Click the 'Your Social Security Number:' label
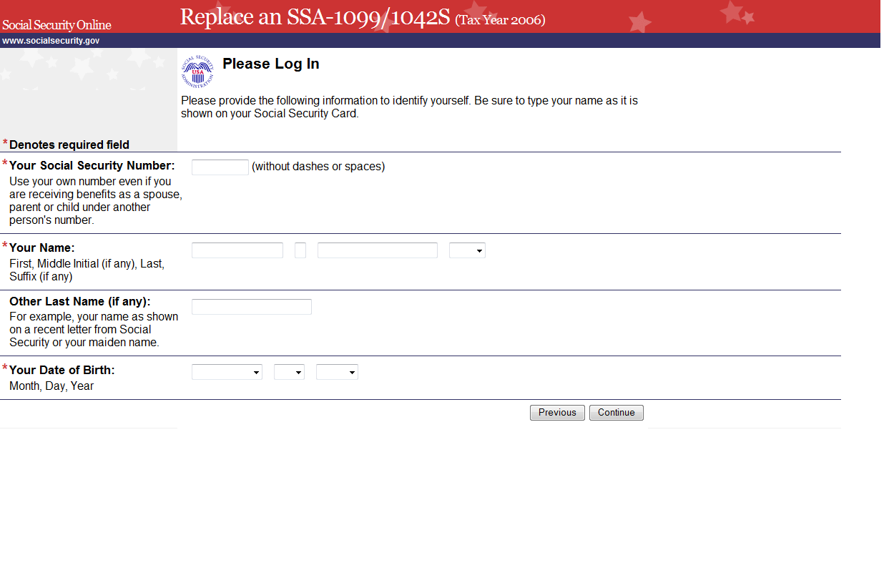Image resolution: width=884 pixels, height=588 pixels. tap(92, 166)
